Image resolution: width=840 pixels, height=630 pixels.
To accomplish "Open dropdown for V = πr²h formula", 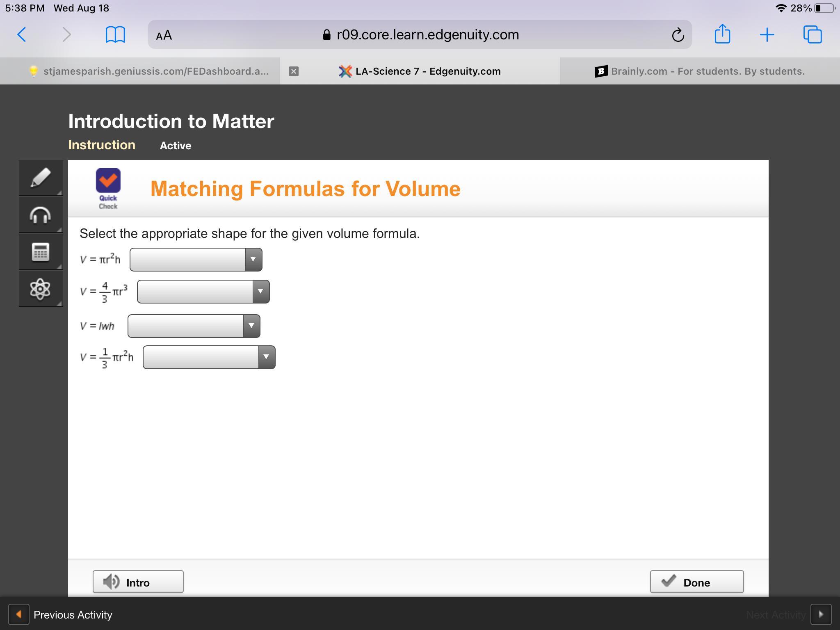I will tap(196, 260).
